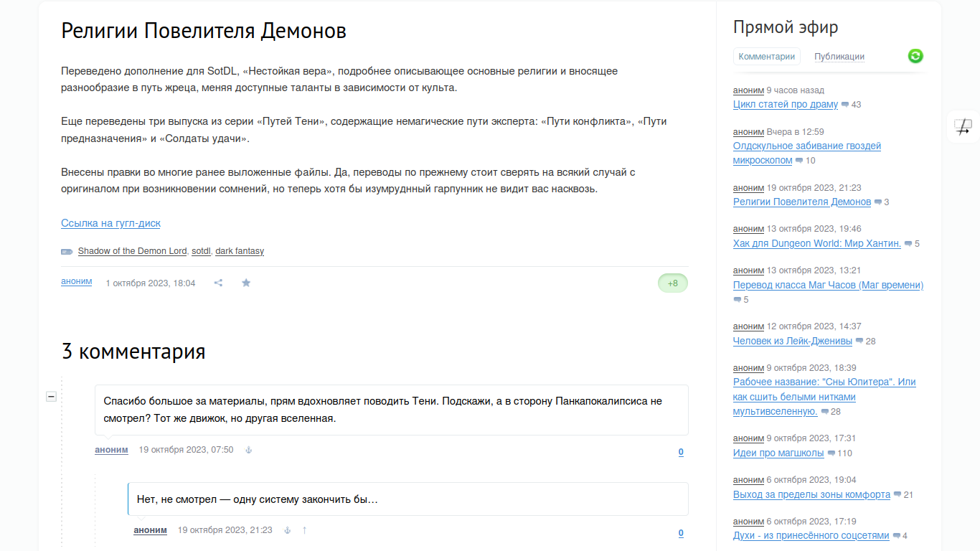Open the Ссылка на гугл-диск link
The image size is (980, 551).
pos(110,223)
